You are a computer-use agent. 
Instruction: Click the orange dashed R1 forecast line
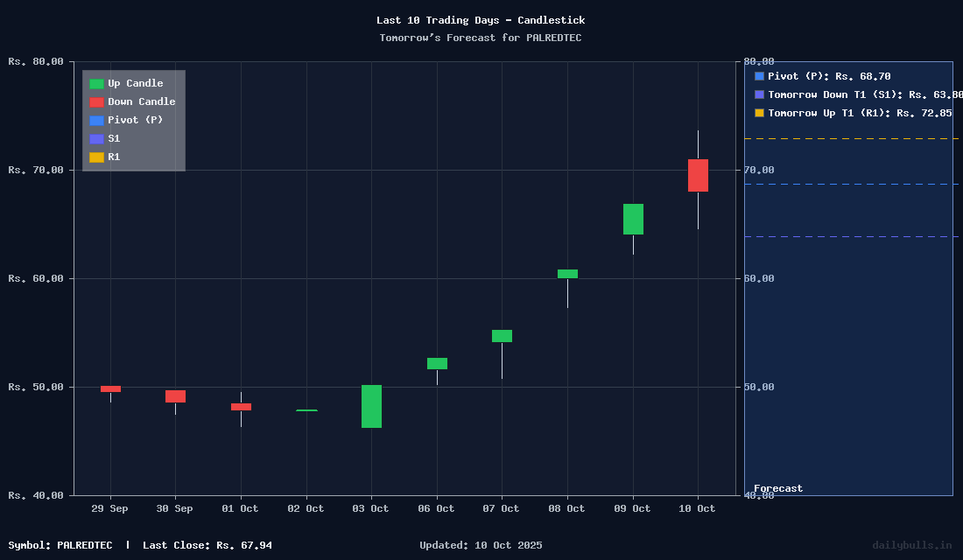tap(849, 138)
